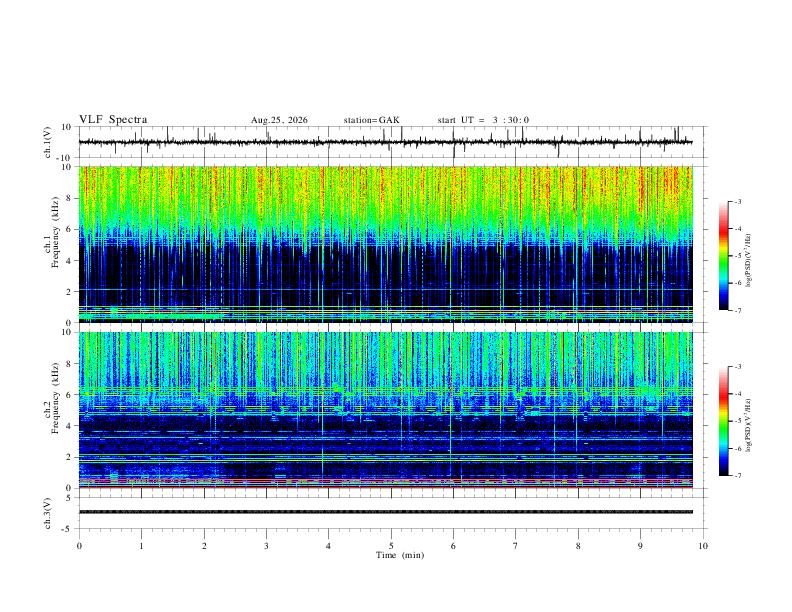
Task: Click the ch.1(V) waveform trace
Action: click(385, 142)
